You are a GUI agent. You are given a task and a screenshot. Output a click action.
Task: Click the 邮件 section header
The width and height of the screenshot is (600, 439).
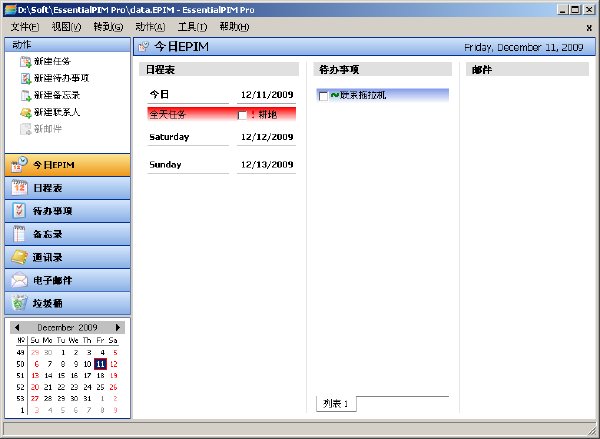[527, 70]
